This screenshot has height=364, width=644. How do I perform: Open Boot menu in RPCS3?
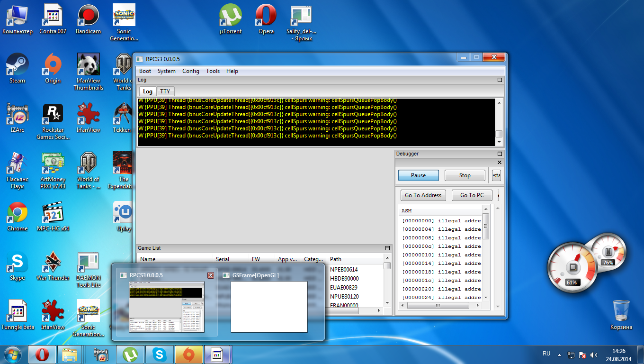pos(145,71)
